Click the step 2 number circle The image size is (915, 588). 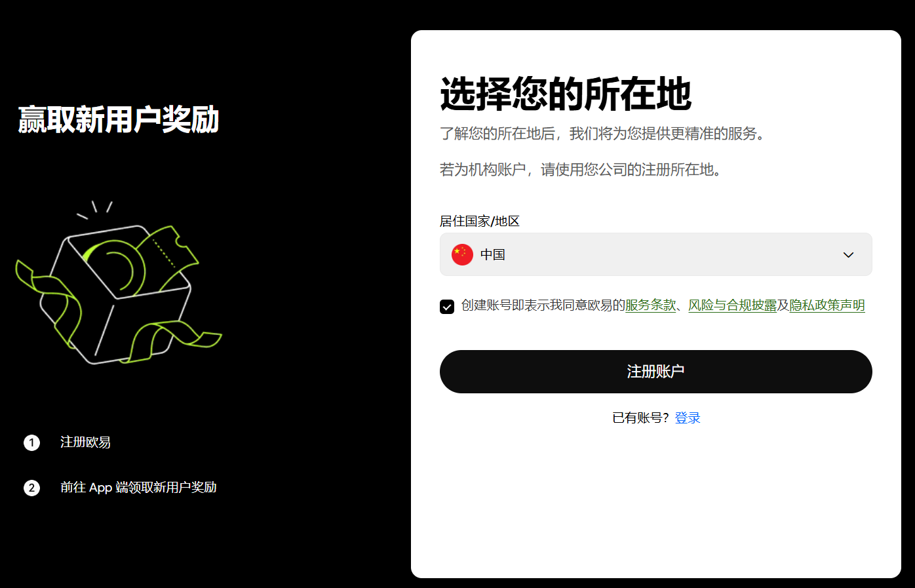click(31, 488)
